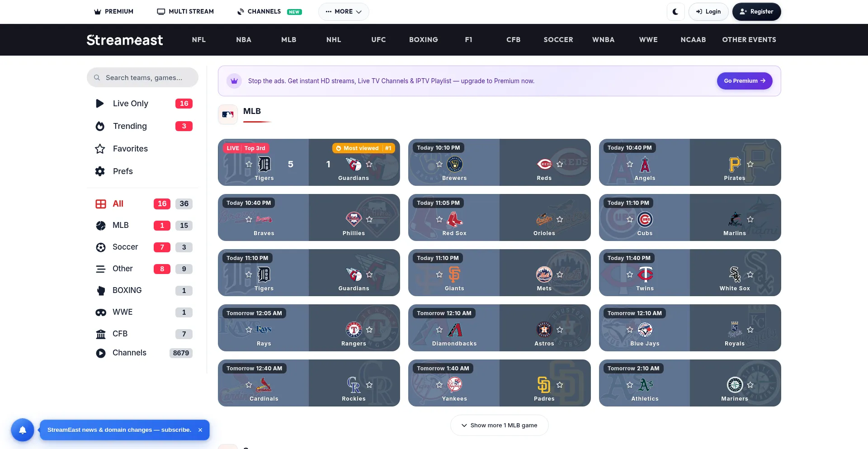Screen dimensions: 868x449
Task: Click the MLB baseball icon in sidebar
Action: (x=101, y=226)
